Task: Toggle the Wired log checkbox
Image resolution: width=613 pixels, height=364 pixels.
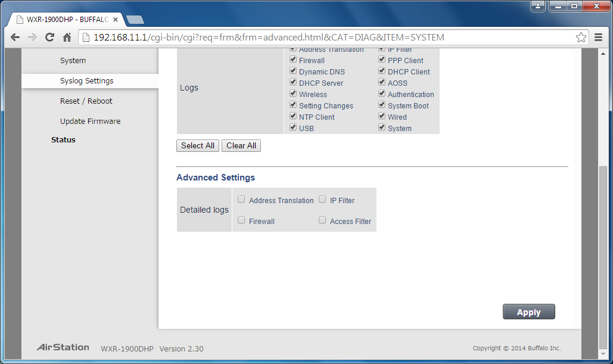Action: click(x=382, y=116)
